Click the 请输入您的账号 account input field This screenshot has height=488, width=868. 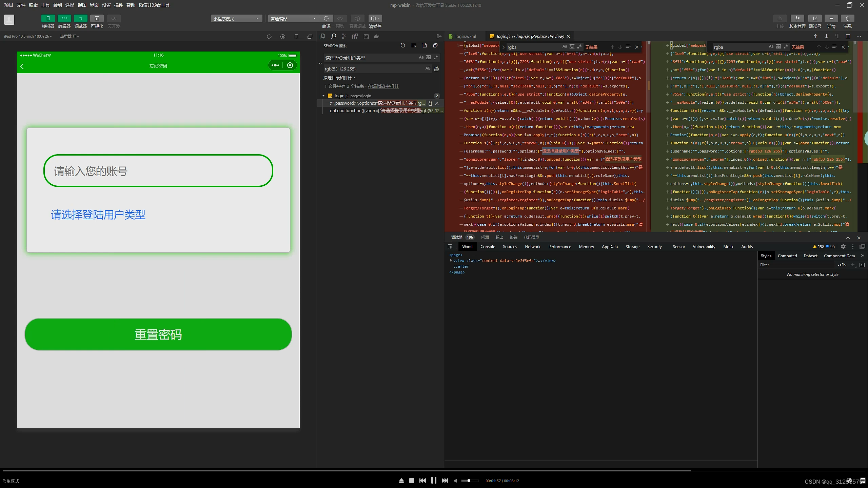[x=158, y=171]
